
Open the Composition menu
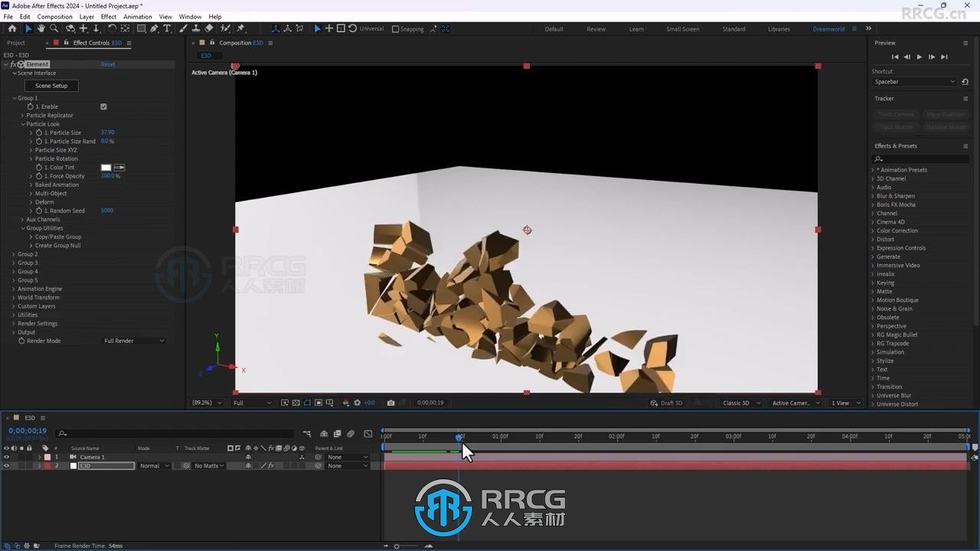(55, 16)
